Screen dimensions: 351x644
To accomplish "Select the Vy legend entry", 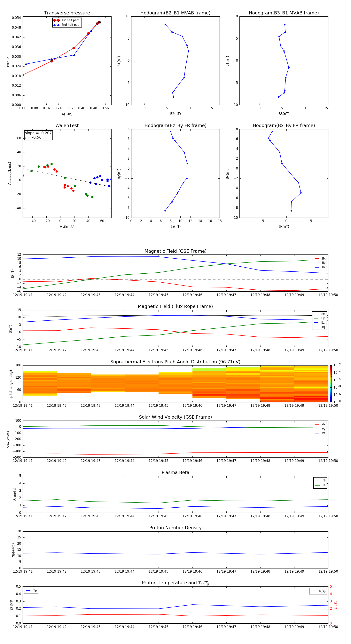I will coord(320,429).
